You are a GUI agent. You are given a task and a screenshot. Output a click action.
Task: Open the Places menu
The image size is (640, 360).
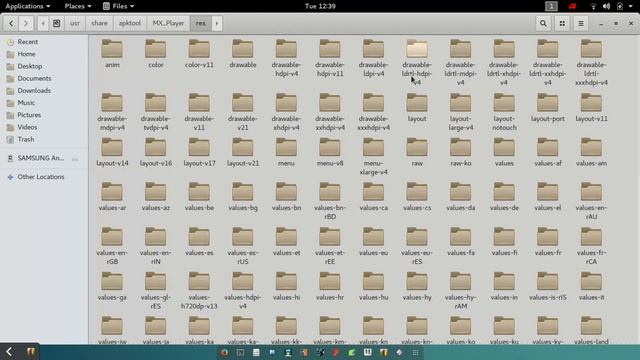pyautogui.click(x=78, y=6)
